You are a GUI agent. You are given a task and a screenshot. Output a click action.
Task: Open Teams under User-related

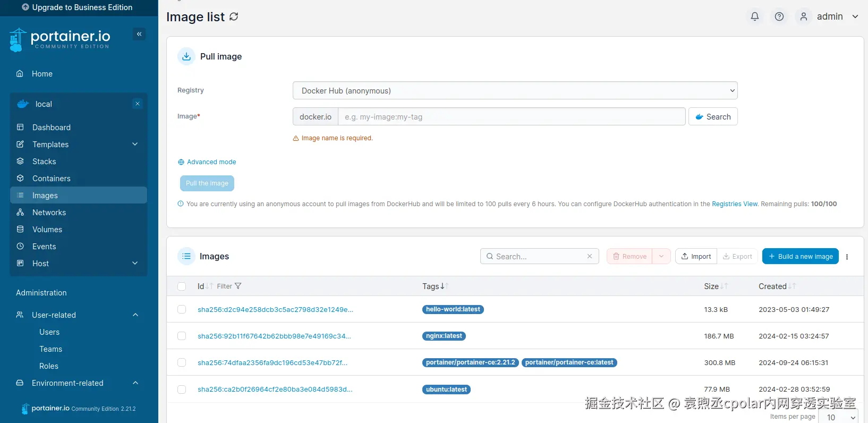click(x=50, y=349)
